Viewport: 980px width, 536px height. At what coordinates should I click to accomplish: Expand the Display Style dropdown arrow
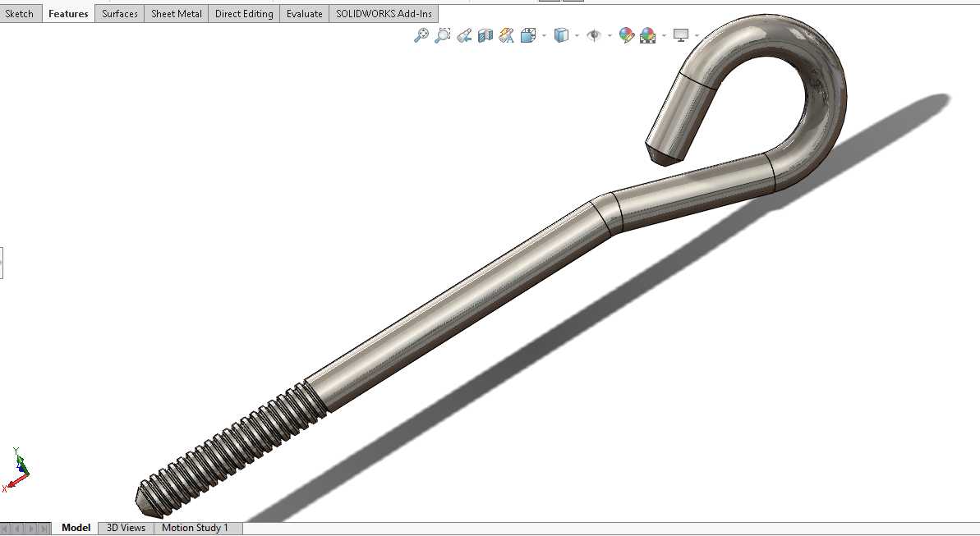576,35
